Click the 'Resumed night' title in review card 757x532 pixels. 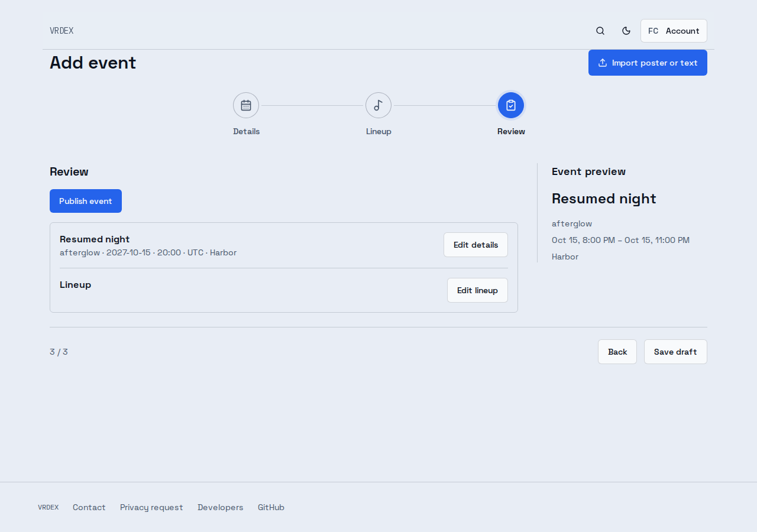[95, 239]
